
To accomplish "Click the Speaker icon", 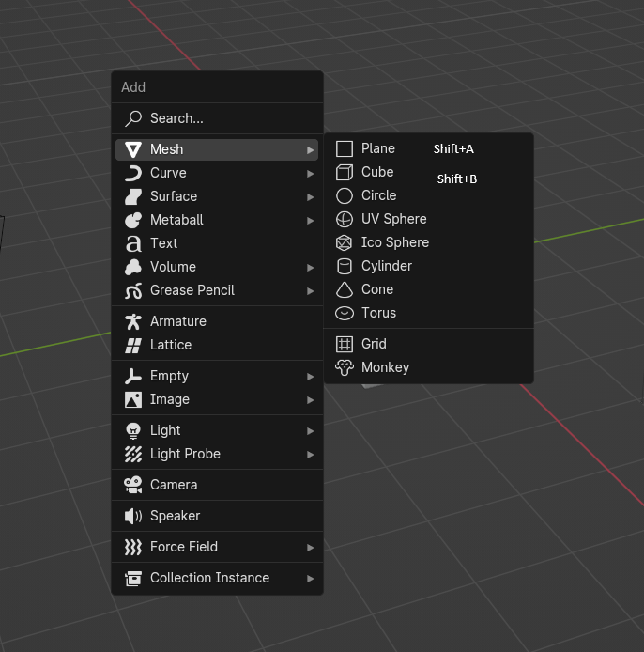I will (133, 516).
